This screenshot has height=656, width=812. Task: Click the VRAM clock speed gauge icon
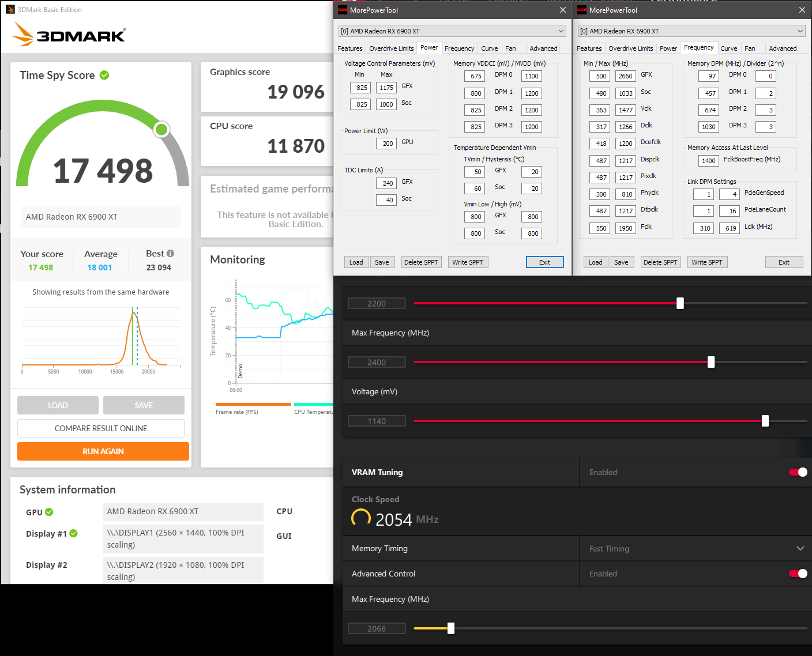pos(361,518)
